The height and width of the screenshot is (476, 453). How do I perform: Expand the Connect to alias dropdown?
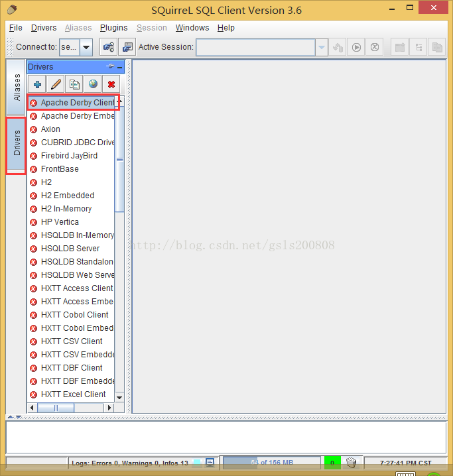[x=86, y=47]
